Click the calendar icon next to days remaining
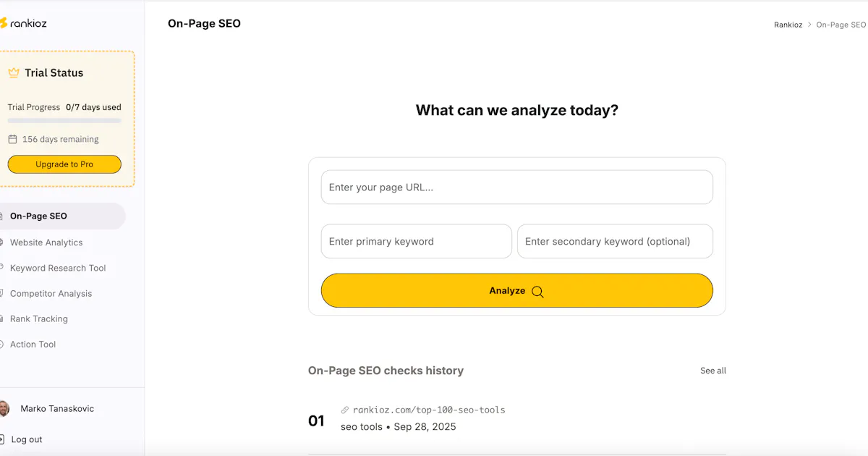The width and height of the screenshot is (868, 456). point(12,139)
